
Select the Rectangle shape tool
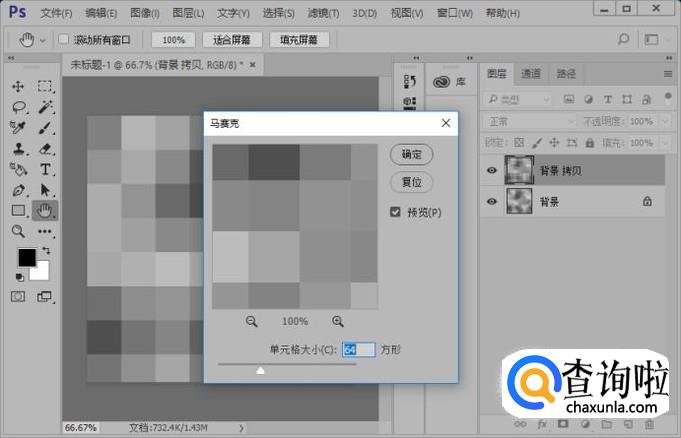coord(18,211)
